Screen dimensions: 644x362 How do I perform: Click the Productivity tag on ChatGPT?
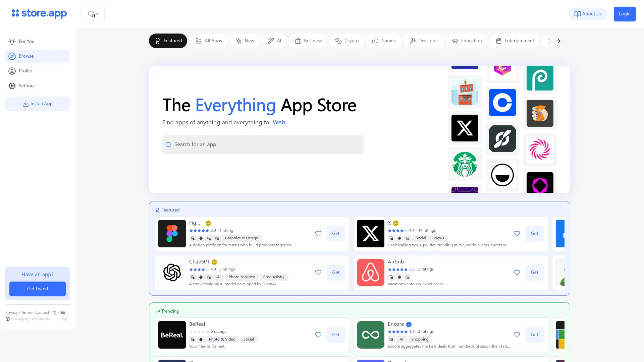(274, 277)
